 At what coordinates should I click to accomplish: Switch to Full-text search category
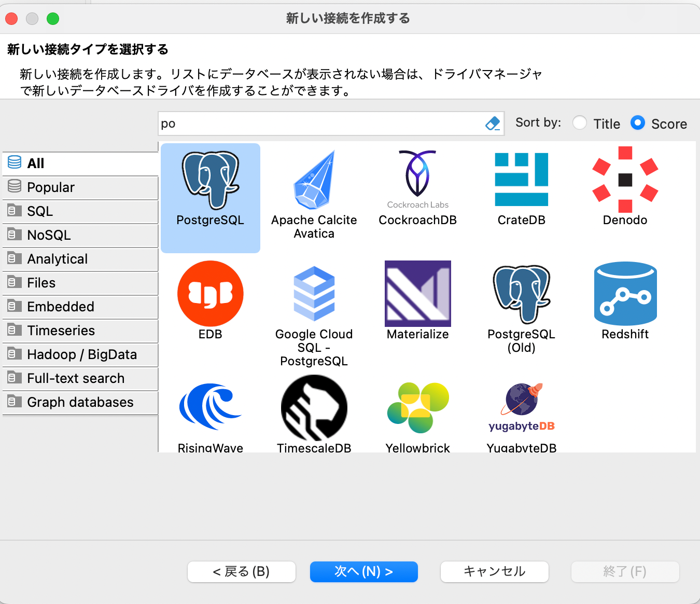click(80, 378)
